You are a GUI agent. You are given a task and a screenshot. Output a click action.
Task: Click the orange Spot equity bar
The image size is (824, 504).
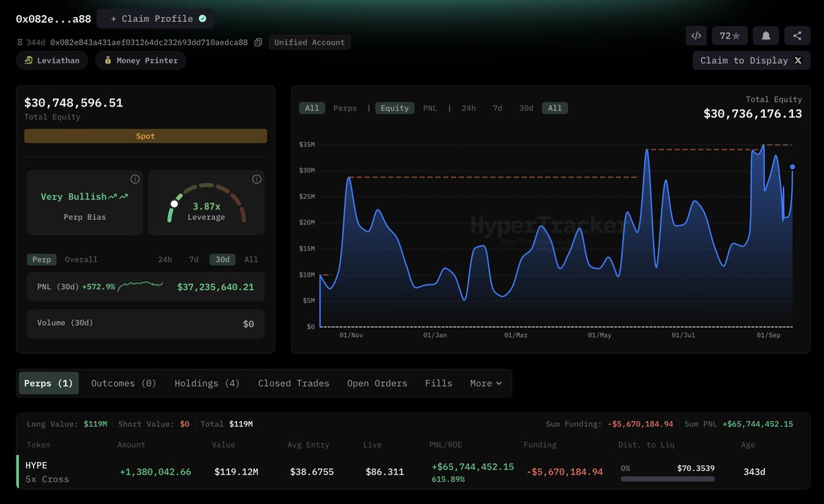point(146,136)
